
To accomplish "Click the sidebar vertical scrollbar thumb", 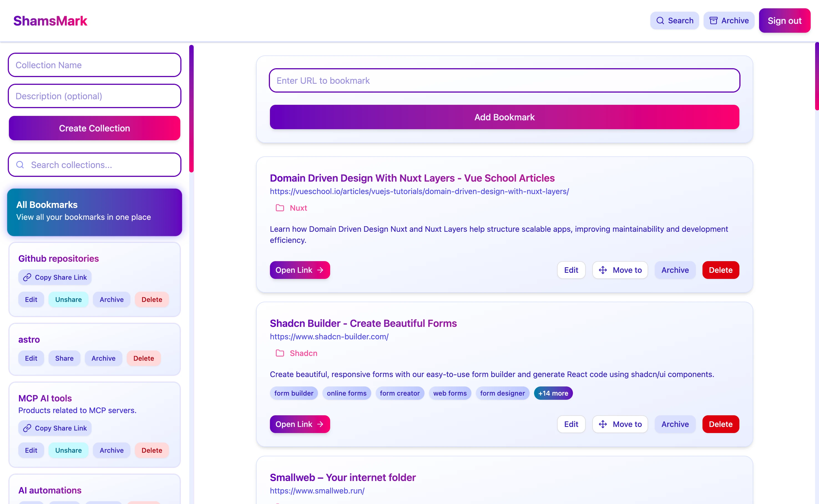I will (x=191, y=109).
